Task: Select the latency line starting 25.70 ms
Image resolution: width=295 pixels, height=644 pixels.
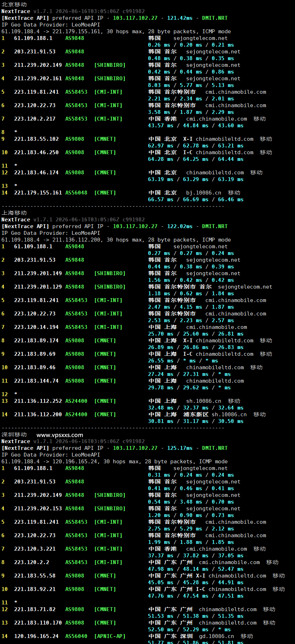Action: (x=196, y=334)
